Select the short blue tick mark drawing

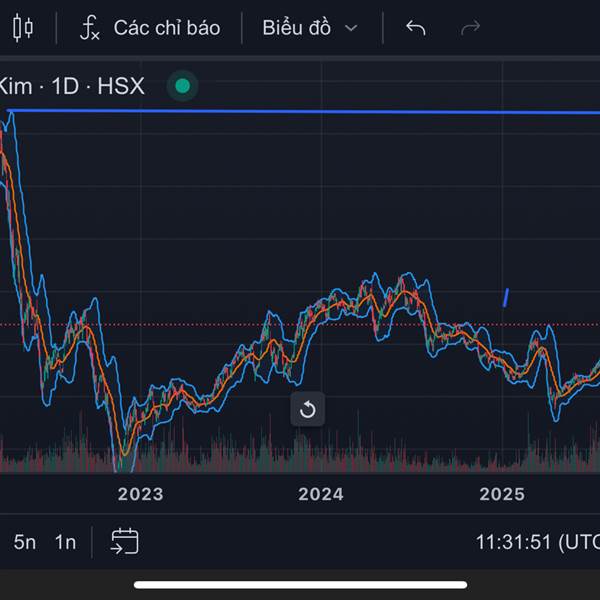pyautogui.click(x=506, y=297)
